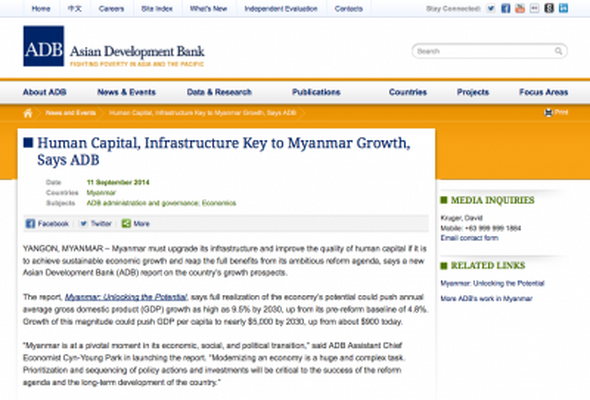Open Careers in top bar
590x400 pixels.
pyautogui.click(x=111, y=9)
